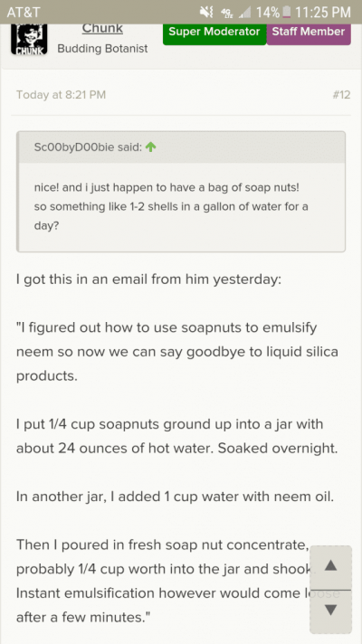Tap the signal strength bars icon
The width and height of the screenshot is (362, 644).
(244, 13)
